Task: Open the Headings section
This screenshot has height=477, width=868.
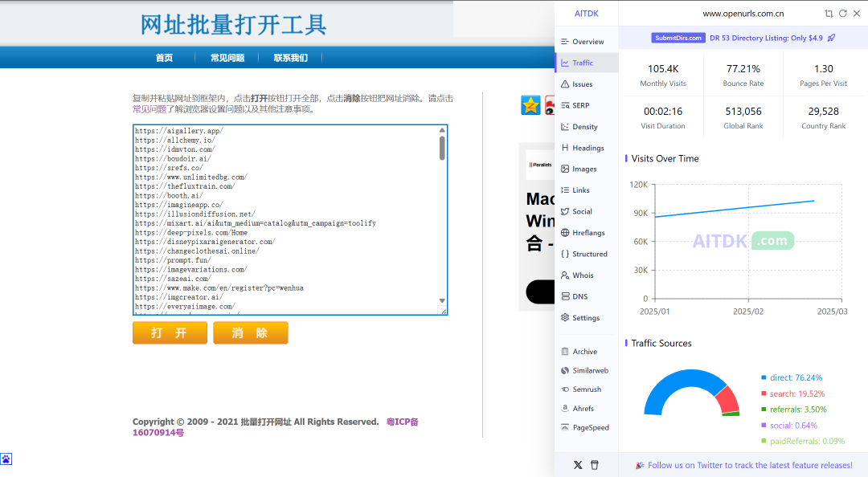Action: tap(586, 148)
